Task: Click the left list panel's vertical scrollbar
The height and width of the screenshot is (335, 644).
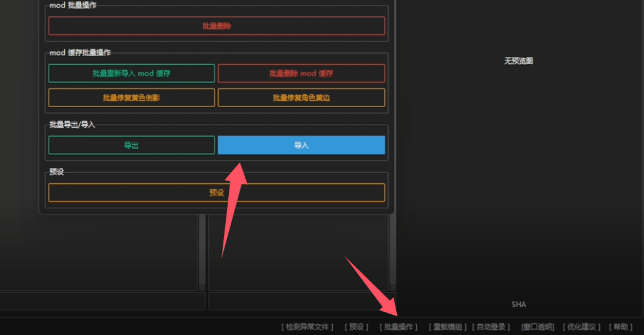Action: [x=202, y=252]
